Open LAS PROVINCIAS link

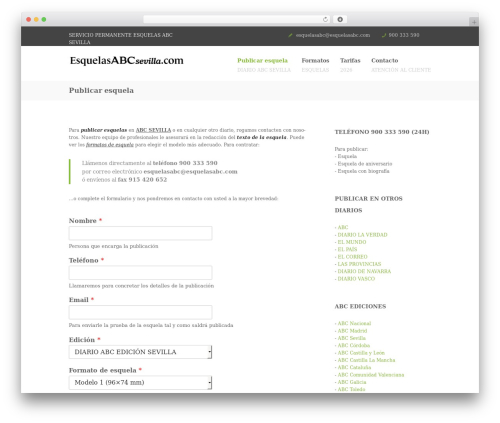(359, 264)
